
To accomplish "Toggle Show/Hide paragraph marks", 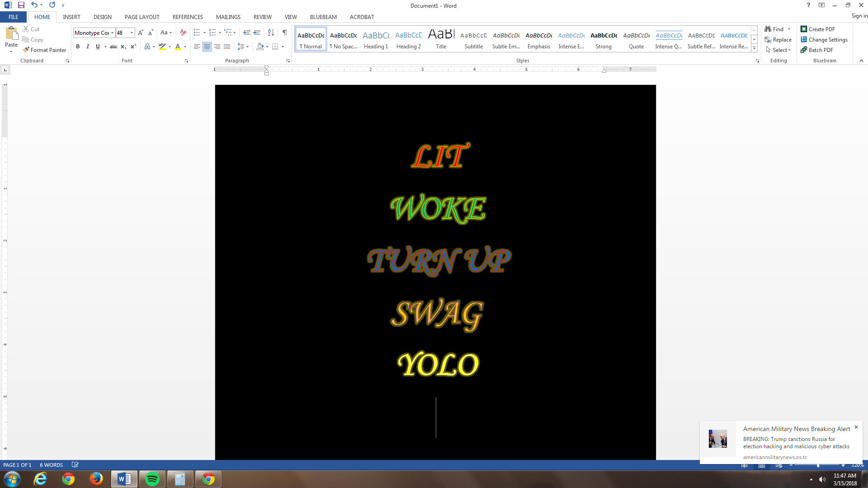I will click(284, 33).
